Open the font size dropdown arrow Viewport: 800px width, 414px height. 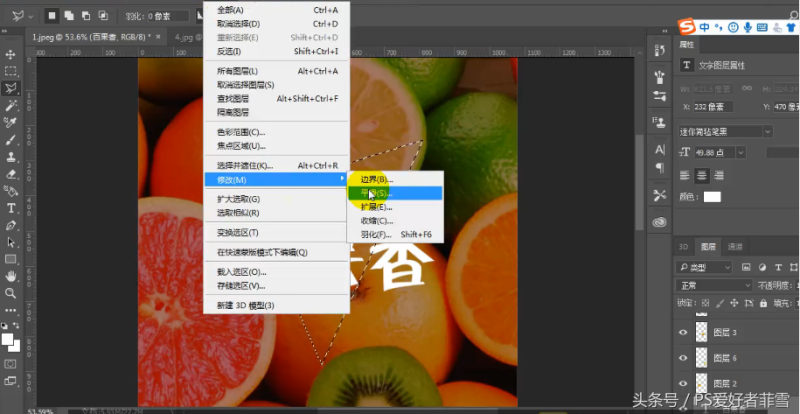pos(741,152)
